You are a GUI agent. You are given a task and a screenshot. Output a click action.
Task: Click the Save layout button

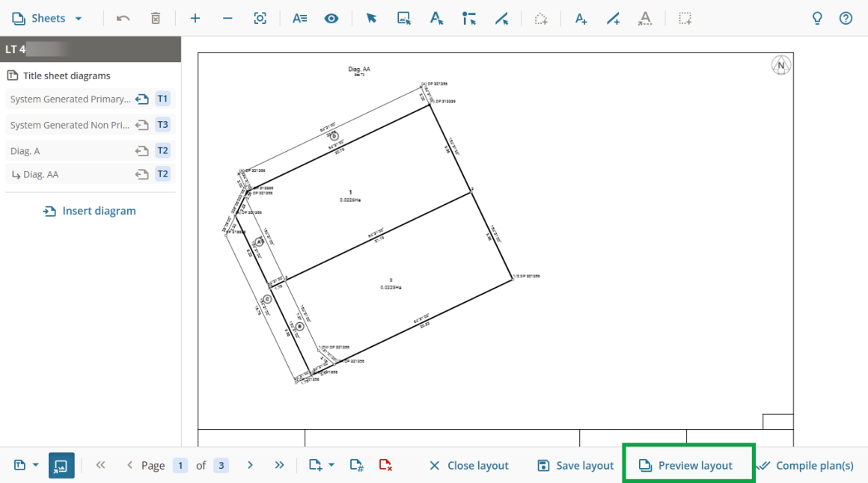pyautogui.click(x=575, y=466)
